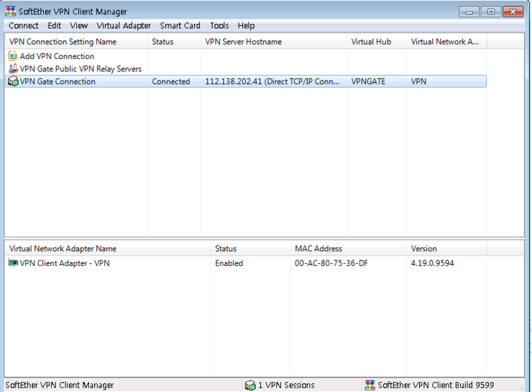Click SoftEther VPN Client Manager status bar text
532x392 pixels.
tap(60, 386)
